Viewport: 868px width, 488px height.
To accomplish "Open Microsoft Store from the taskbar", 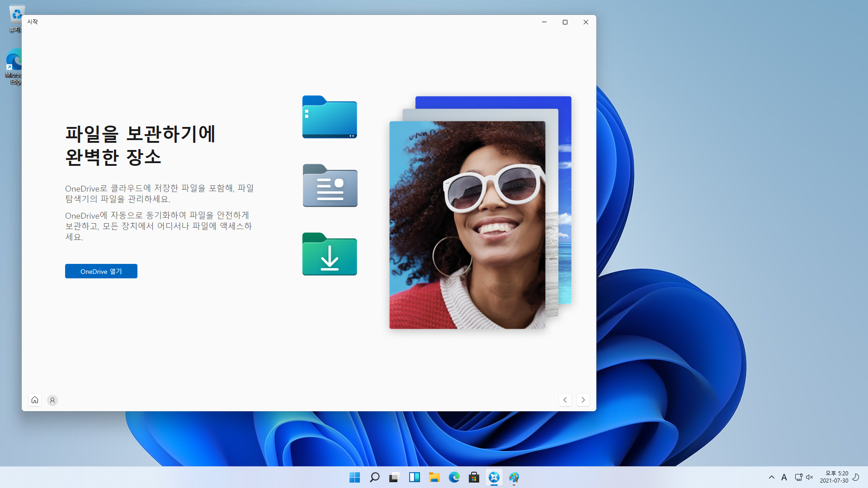I will (474, 477).
